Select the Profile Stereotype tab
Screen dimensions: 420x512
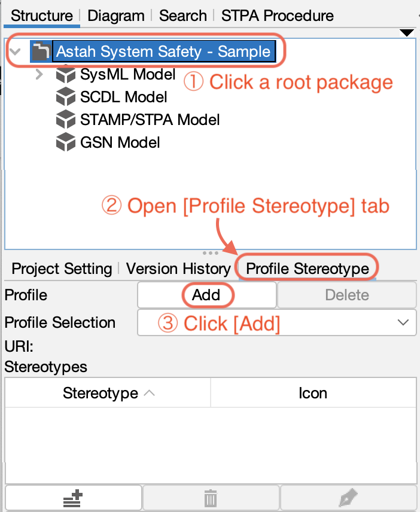point(308,269)
